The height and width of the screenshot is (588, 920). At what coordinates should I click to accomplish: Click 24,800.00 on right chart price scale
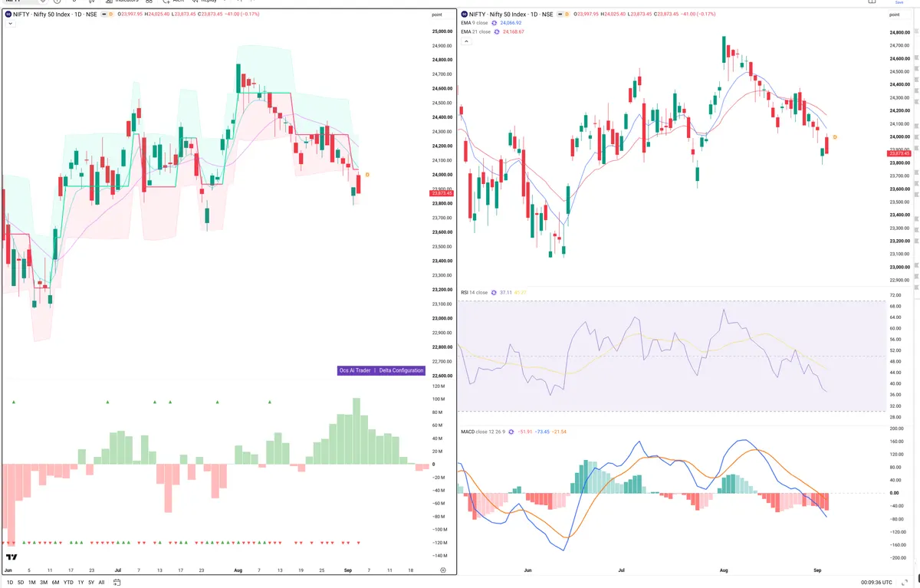pos(899,32)
